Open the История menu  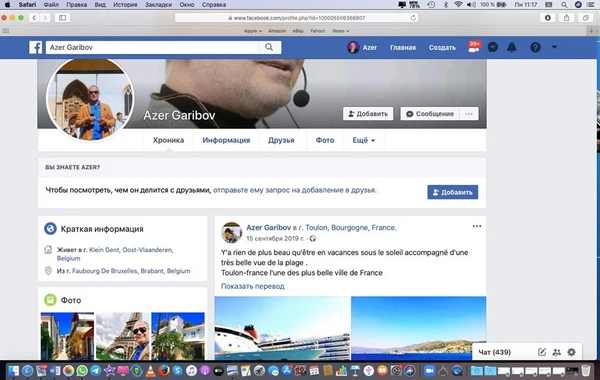tap(125, 5)
